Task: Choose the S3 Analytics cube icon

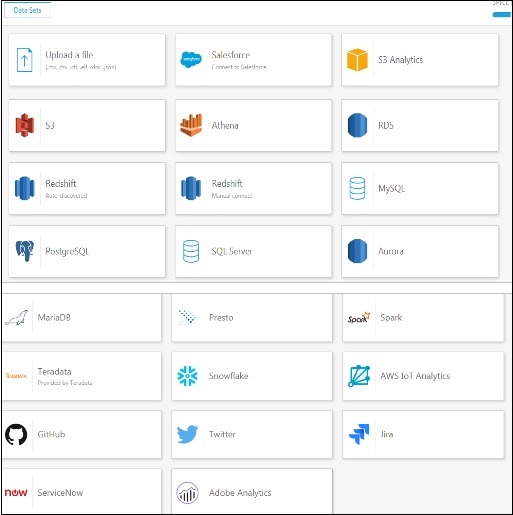Action: point(357,60)
